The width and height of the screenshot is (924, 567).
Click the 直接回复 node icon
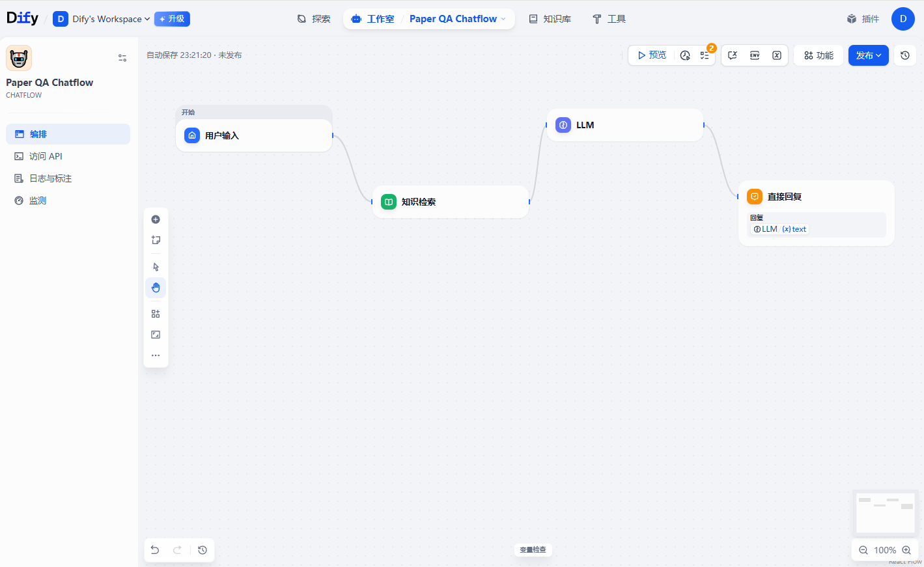pyautogui.click(x=755, y=197)
